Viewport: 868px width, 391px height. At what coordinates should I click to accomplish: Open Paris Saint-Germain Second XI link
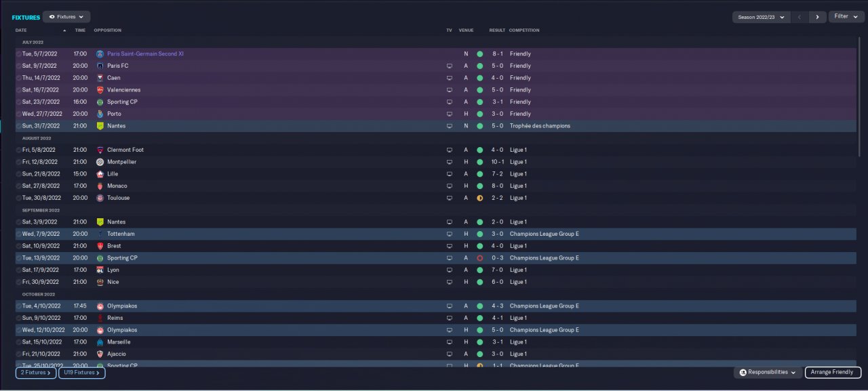pyautogui.click(x=145, y=54)
